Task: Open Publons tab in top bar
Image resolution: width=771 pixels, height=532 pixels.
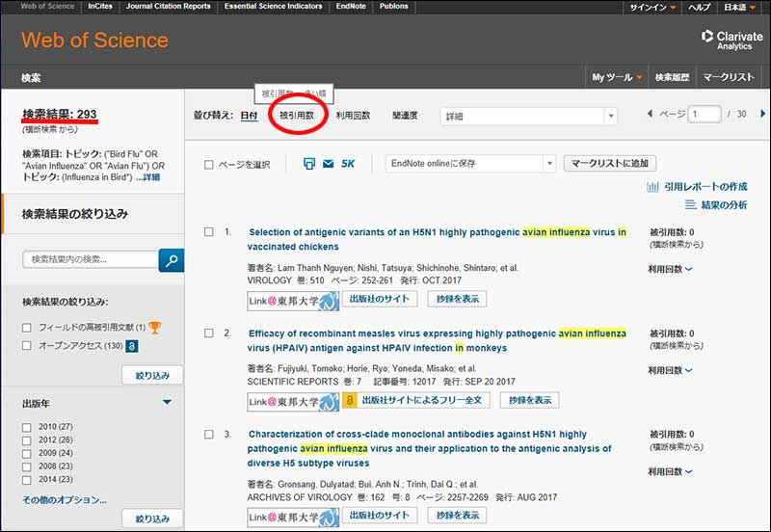Action: click(393, 7)
